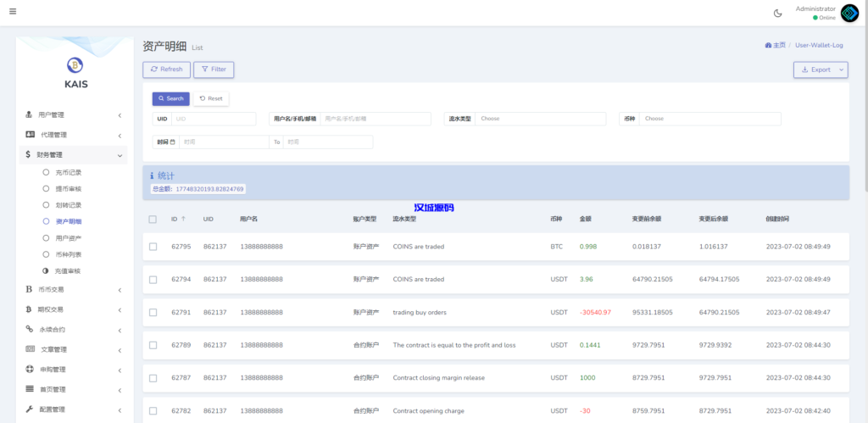
Task: Tick the checkbox for row 62795
Action: coord(153,247)
